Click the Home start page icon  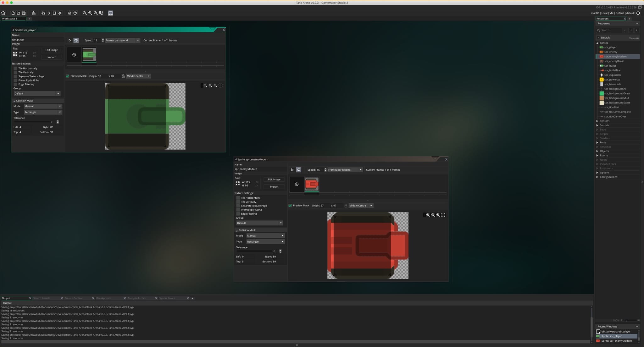pos(3,13)
